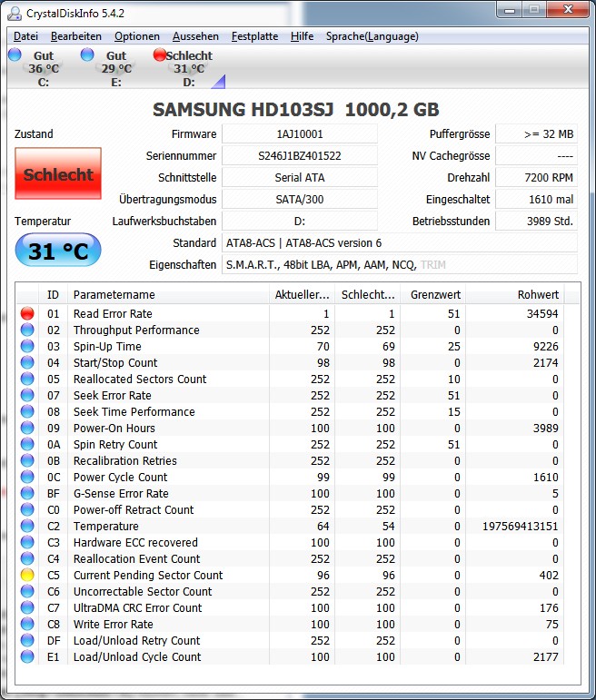This screenshot has height=700, width=596.
Task: Click the Parametername column header
Action: click(x=168, y=295)
